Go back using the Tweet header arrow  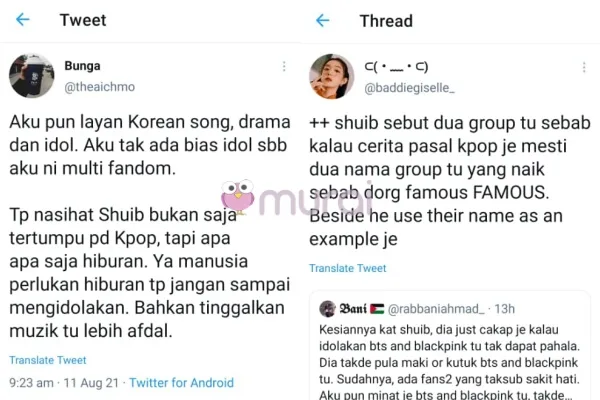point(23,20)
